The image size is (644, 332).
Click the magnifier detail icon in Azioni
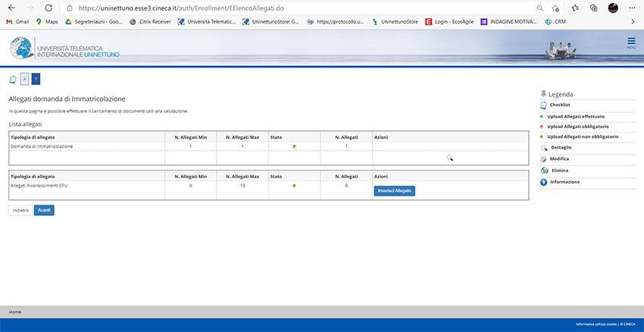click(449, 158)
